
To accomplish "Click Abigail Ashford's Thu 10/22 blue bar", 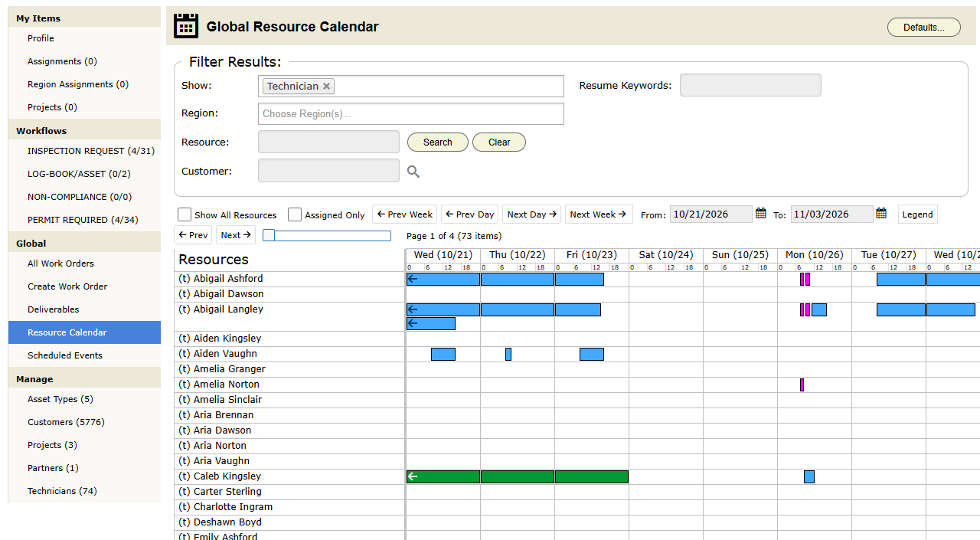I will 518,280.
